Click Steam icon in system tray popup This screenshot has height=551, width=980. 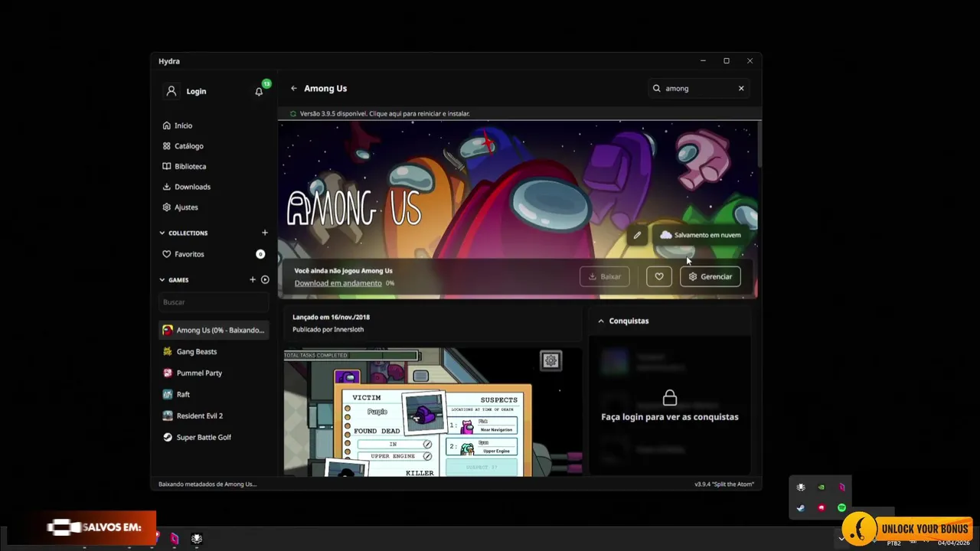pyautogui.click(x=801, y=508)
